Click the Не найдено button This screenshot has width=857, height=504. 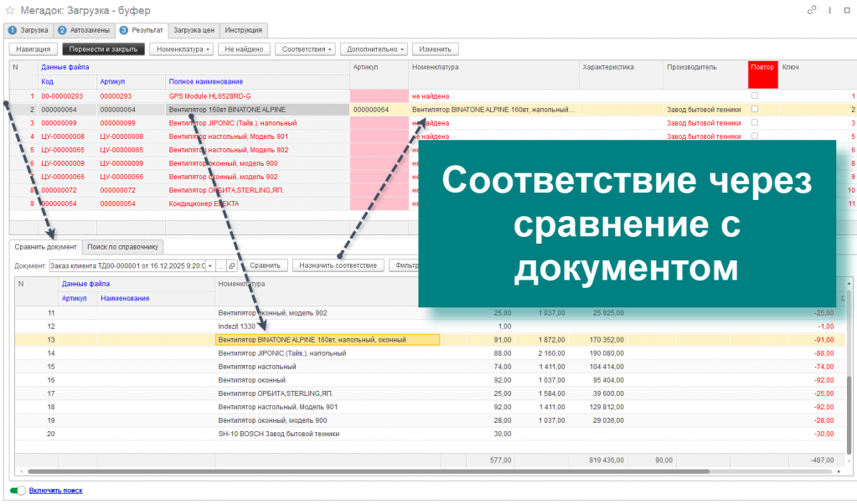pos(244,49)
